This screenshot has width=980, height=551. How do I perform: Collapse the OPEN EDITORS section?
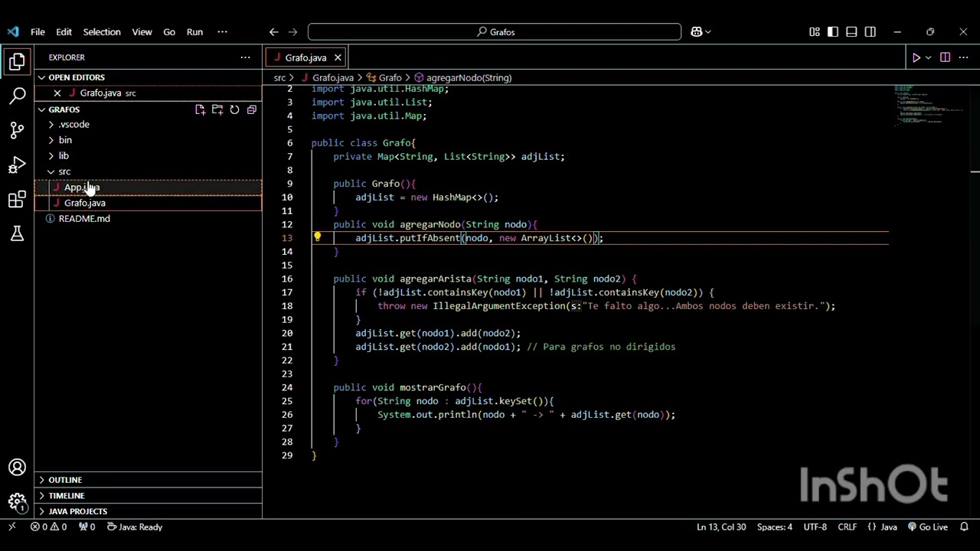click(x=148, y=77)
